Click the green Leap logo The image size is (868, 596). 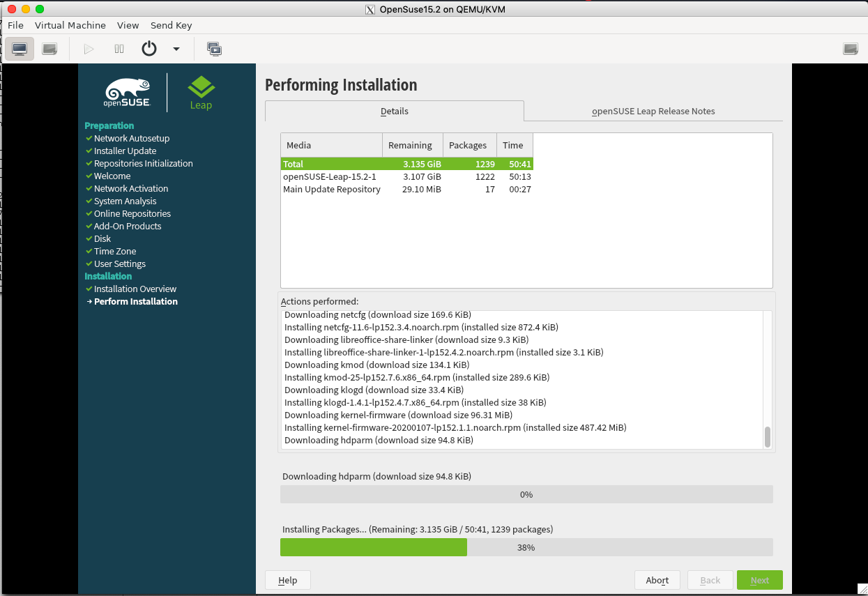coord(201,93)
